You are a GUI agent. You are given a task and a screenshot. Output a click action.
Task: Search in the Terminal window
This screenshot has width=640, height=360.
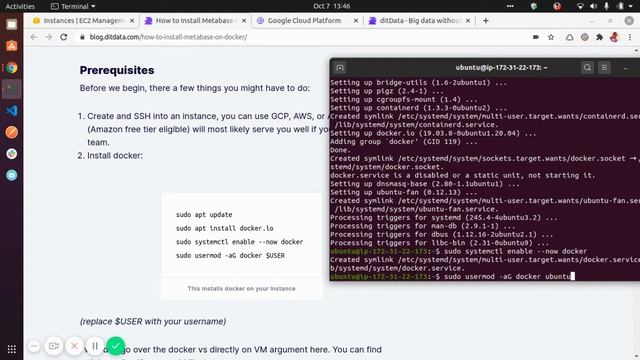(x=587, y=68)
